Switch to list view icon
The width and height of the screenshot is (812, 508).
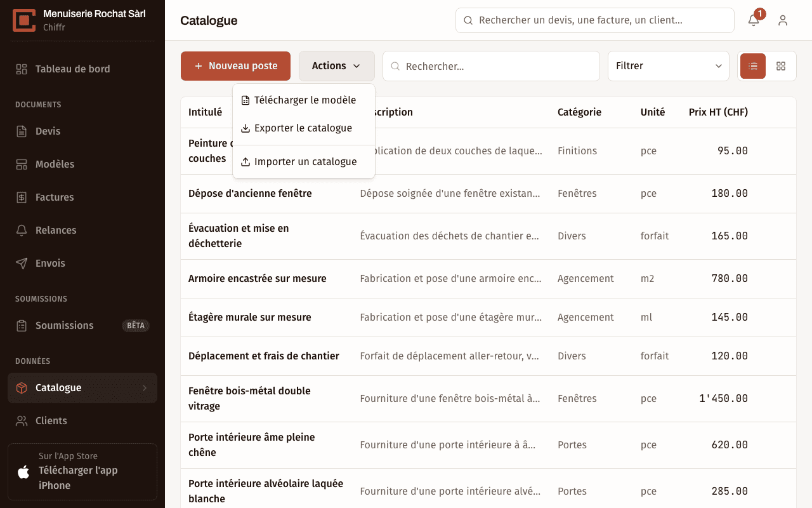(753, 66)
